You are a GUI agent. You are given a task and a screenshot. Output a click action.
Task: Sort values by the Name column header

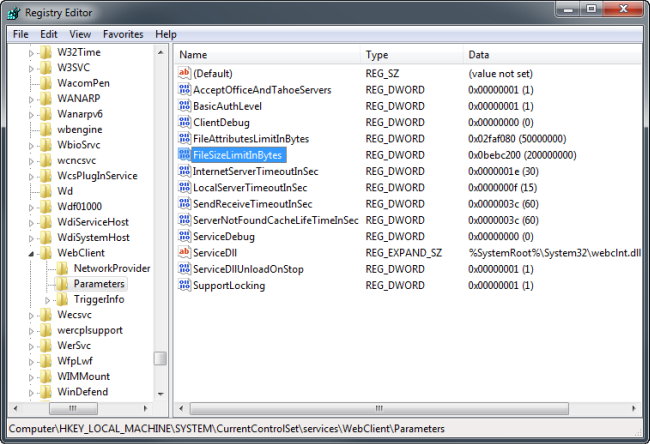268,55
